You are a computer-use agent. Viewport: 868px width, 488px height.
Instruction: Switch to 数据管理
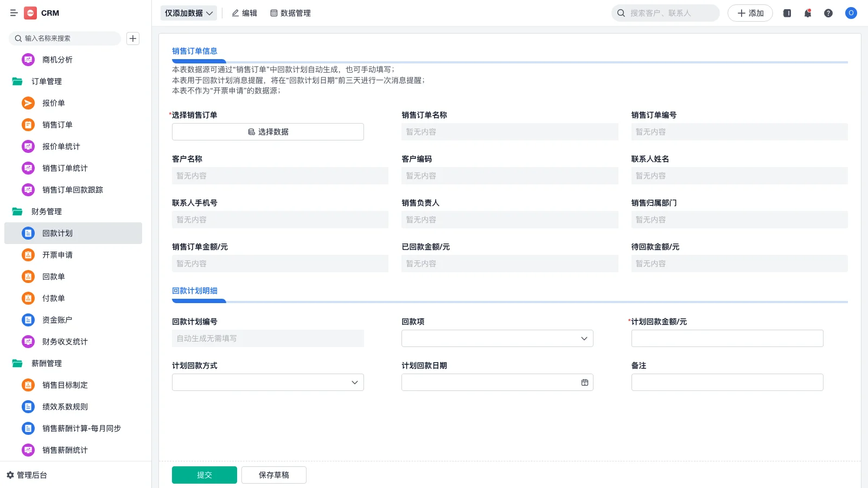tap(291, 13)
